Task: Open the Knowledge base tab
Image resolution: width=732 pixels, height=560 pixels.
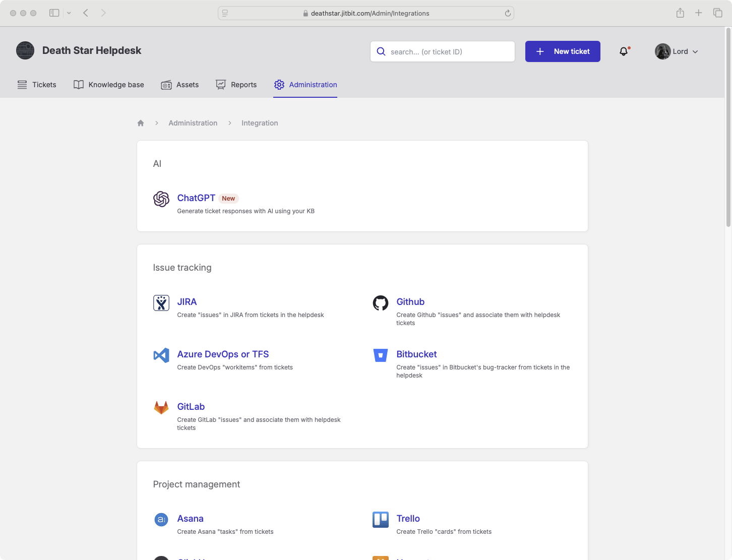Action: coord(109,85)
